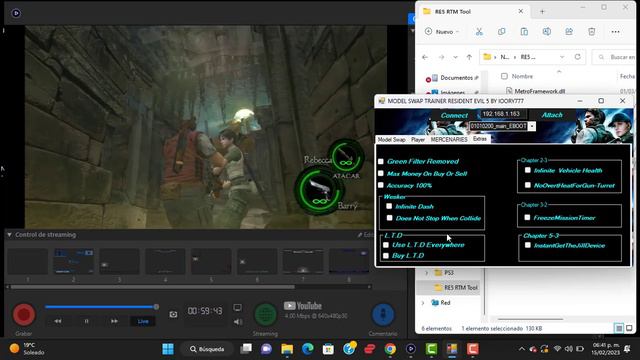Switch Explorer to details view icon

[x=619, y=328]
